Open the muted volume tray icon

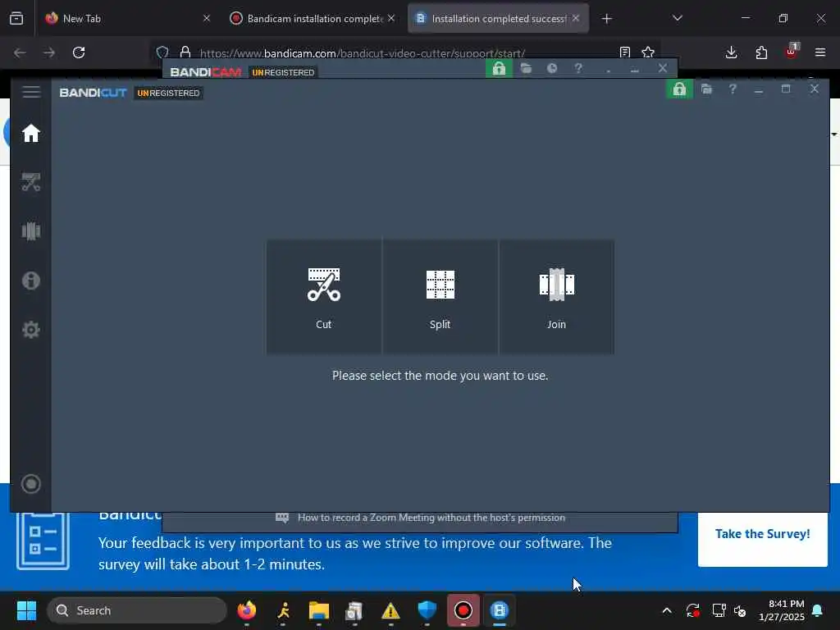741,610
